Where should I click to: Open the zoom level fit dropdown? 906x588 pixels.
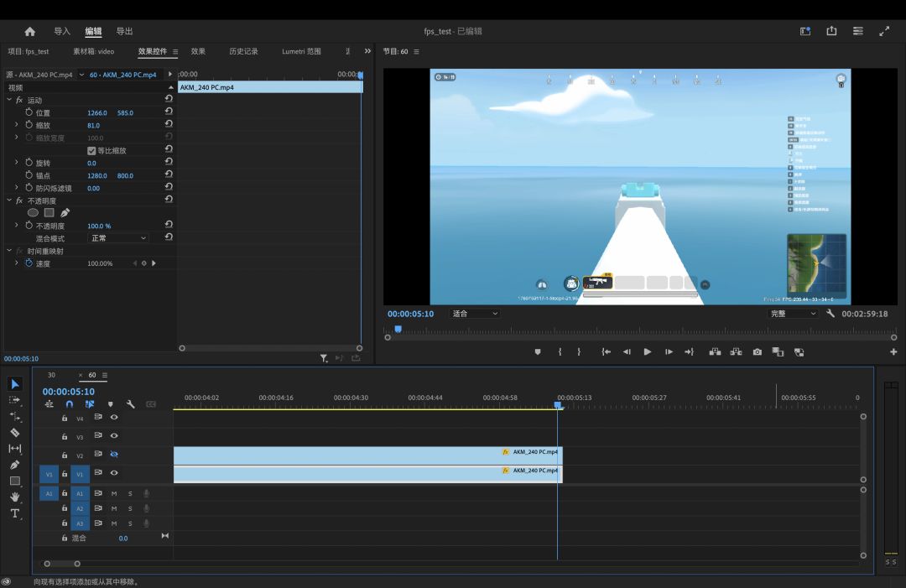[475, 314]
